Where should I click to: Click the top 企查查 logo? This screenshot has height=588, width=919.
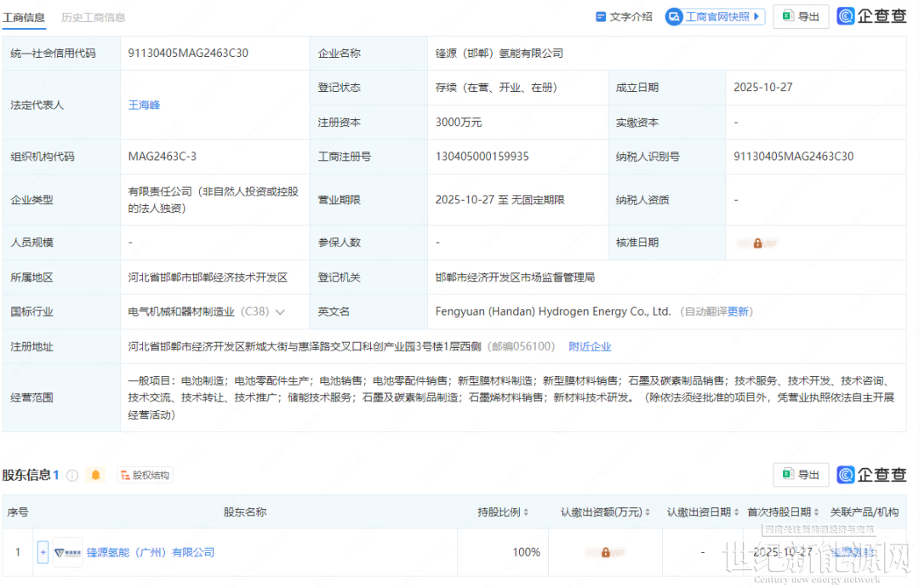pyautogui.click(x=871, y=17)
